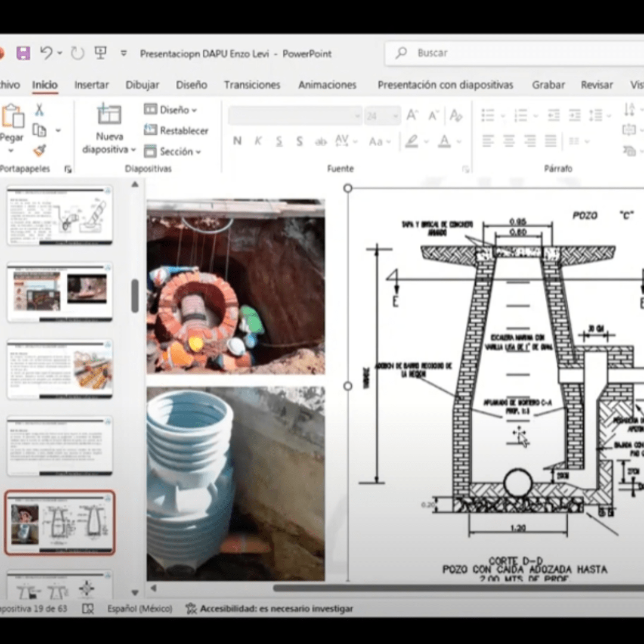Image resolution: width=644 pixels, height=644 pixels.
Task: Start presentation from beginning icon
Action: [x=100, y=53]
